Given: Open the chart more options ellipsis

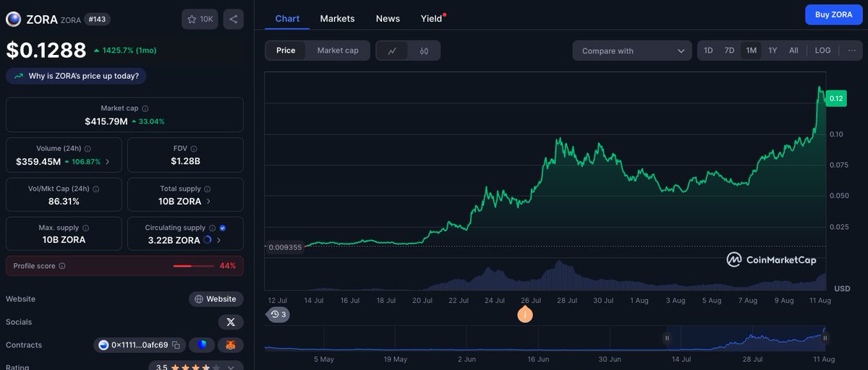Looking at the screenshot, I should (851, 51).
